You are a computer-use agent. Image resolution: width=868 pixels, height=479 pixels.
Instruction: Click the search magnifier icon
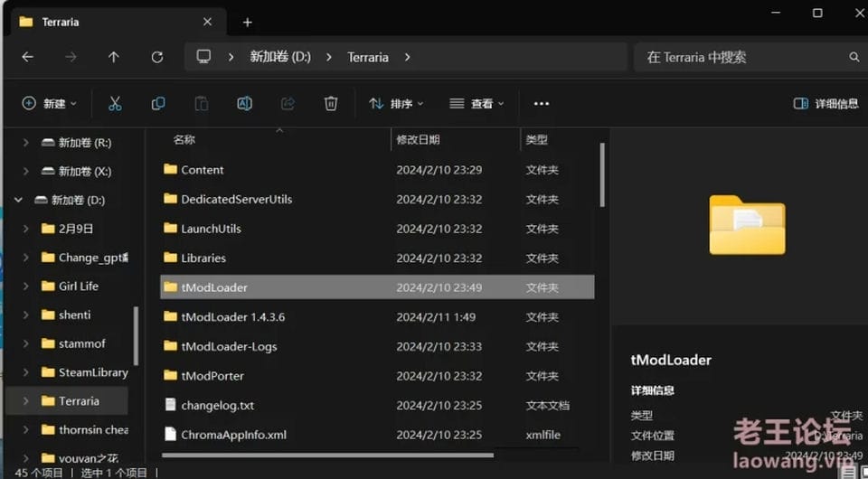pyautogui.click(x=854, y=57)
